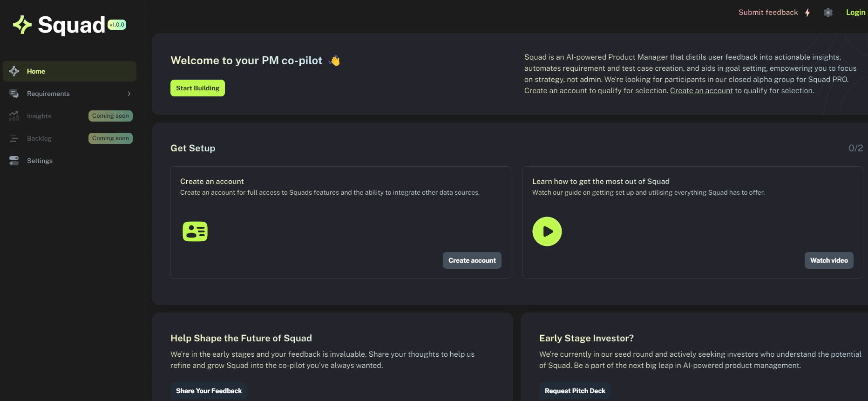Request the Pitch Deck button
This screenshot has height=401, width=868.
pos(575,391)
